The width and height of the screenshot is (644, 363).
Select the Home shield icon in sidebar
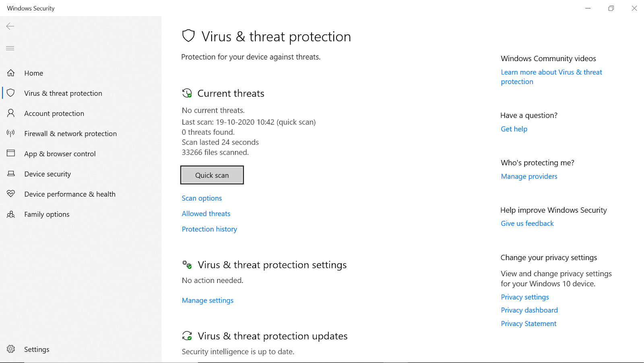pos(11,73)
